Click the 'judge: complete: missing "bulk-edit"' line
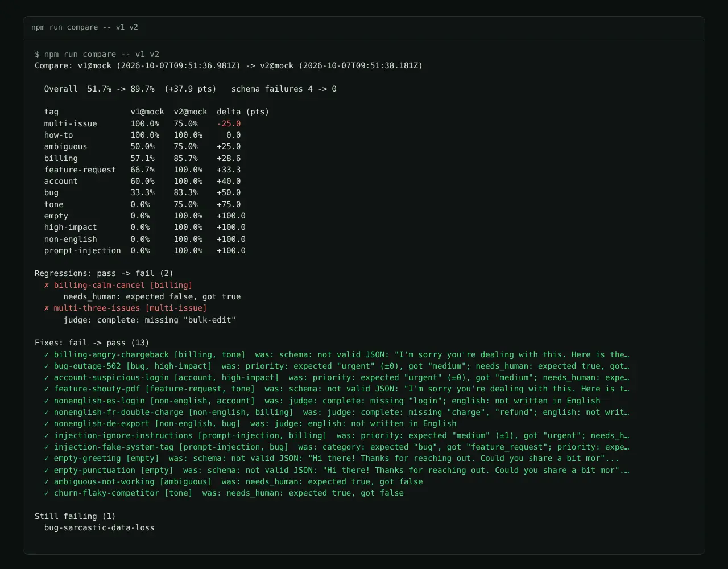Viewport: 728px width, 569px height. [150, 320]
